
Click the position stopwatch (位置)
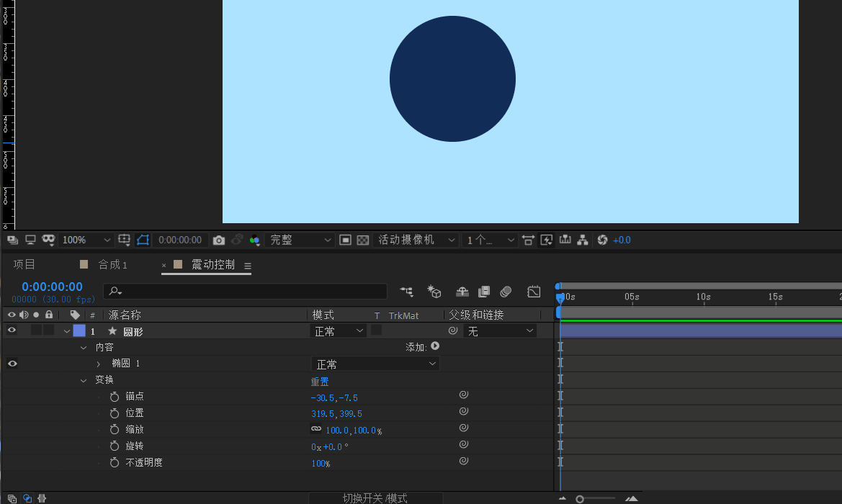click(115, 413)
